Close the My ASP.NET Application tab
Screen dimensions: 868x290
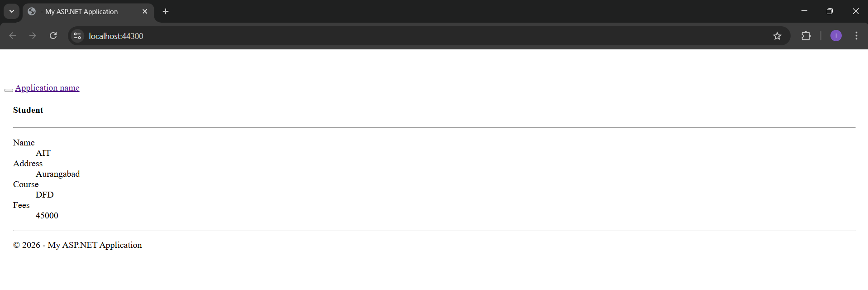tap(145, 11)
